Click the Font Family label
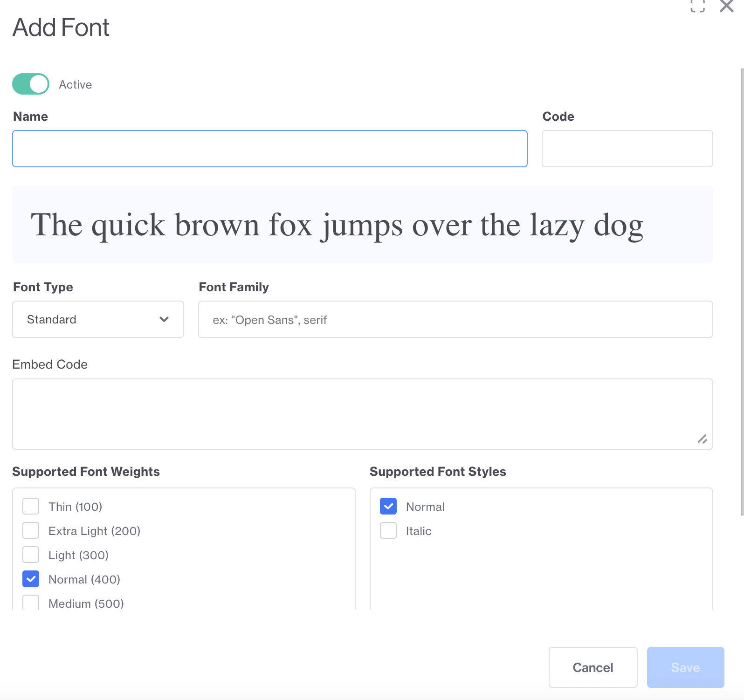Image resolution: width=744 pixels, height=700 pixels. pyautogui.click(x=234, y=287)
